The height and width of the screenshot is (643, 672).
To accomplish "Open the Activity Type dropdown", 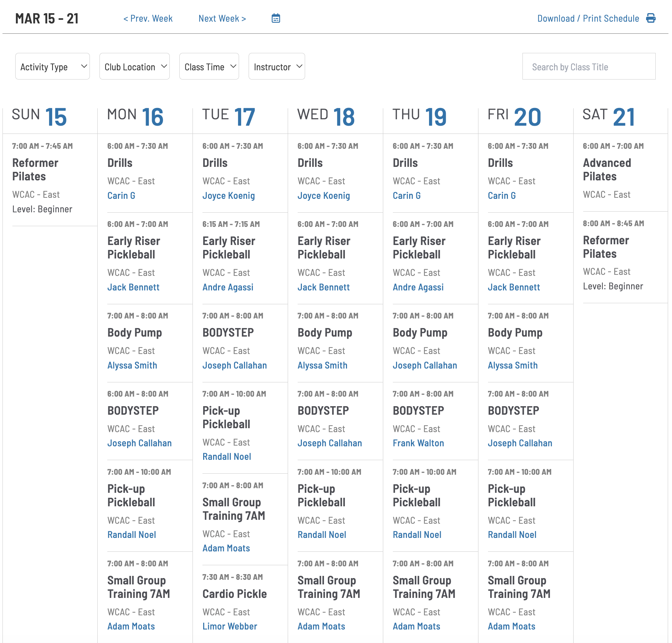I will click(52, 66).
